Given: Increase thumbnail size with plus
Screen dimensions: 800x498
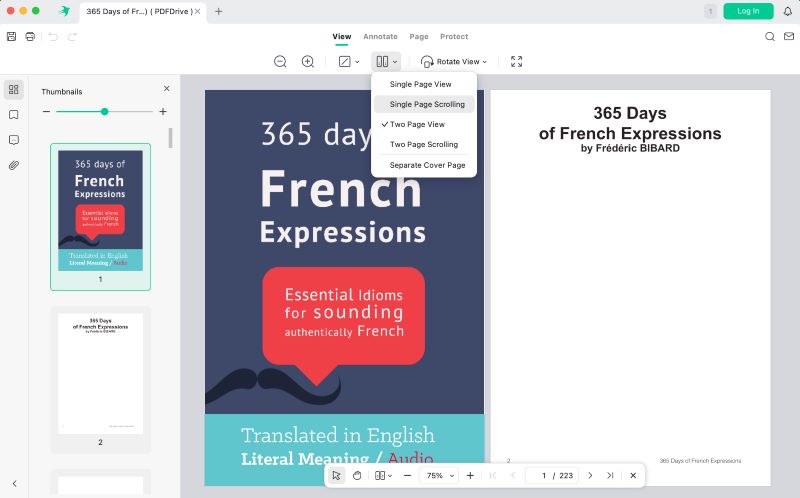Looking at the screenshot, I should (x=163, y=111).
